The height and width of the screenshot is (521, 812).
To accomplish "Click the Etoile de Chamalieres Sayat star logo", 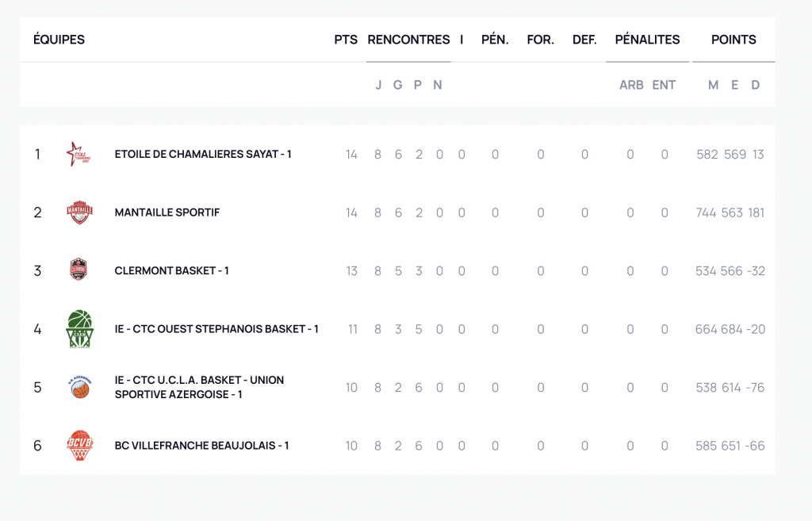I will coord(79,154).
